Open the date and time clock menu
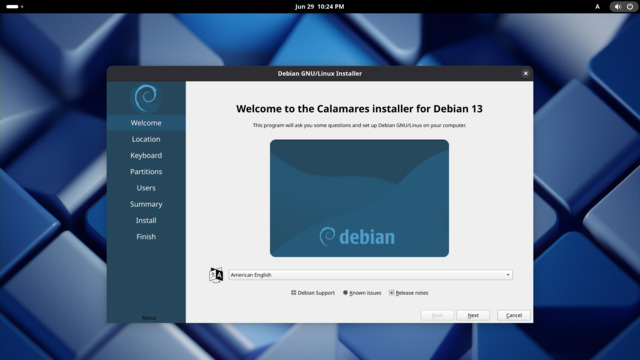The height and width of the screenshot is (360, 640). pyautogui.click(x=320, y=7)
